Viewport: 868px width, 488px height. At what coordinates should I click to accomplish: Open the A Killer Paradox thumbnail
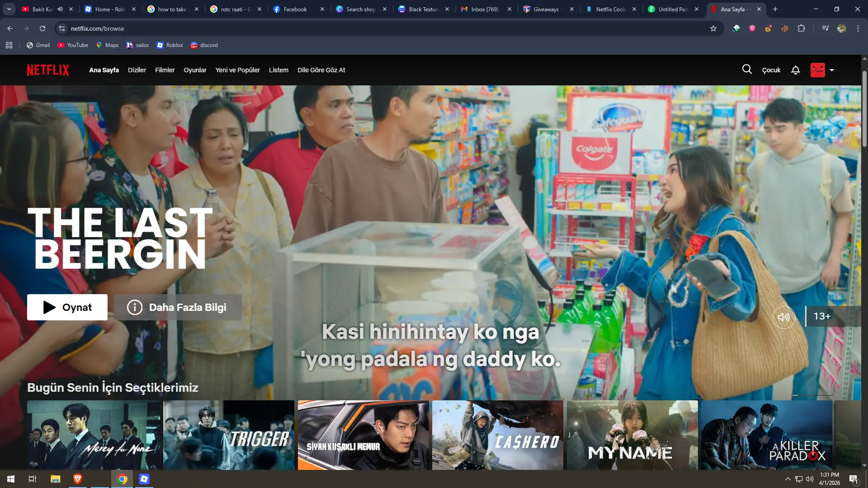tap(767, 435)
